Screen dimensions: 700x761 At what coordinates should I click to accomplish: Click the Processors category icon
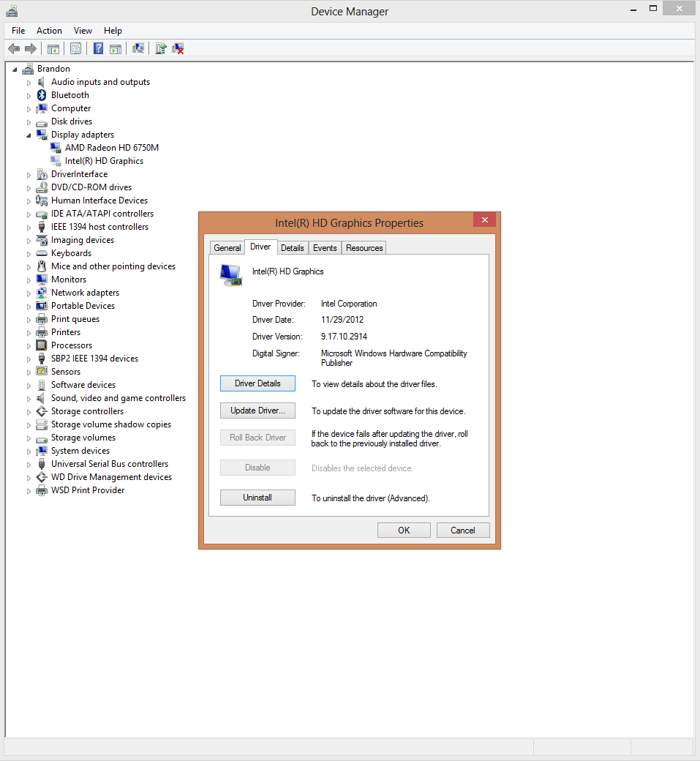pos(42,345)
